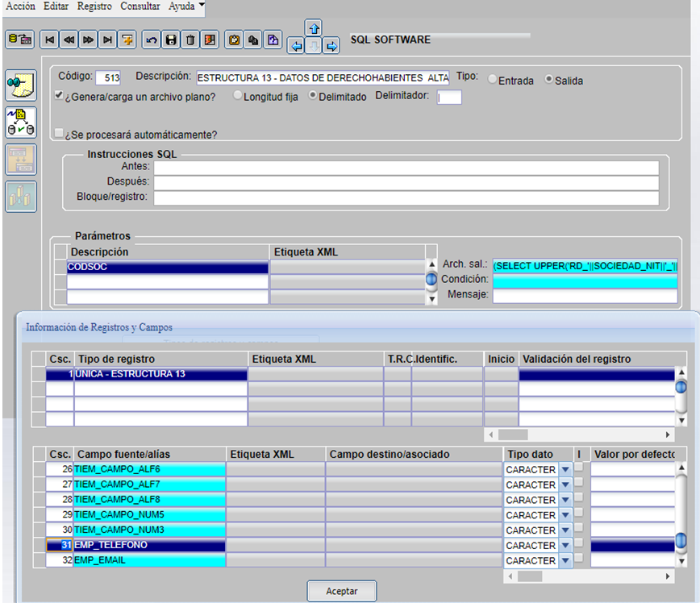Screen dimensions: 700x603
Task: Jump to the last record in toolbar
Action: coord(107,40)
